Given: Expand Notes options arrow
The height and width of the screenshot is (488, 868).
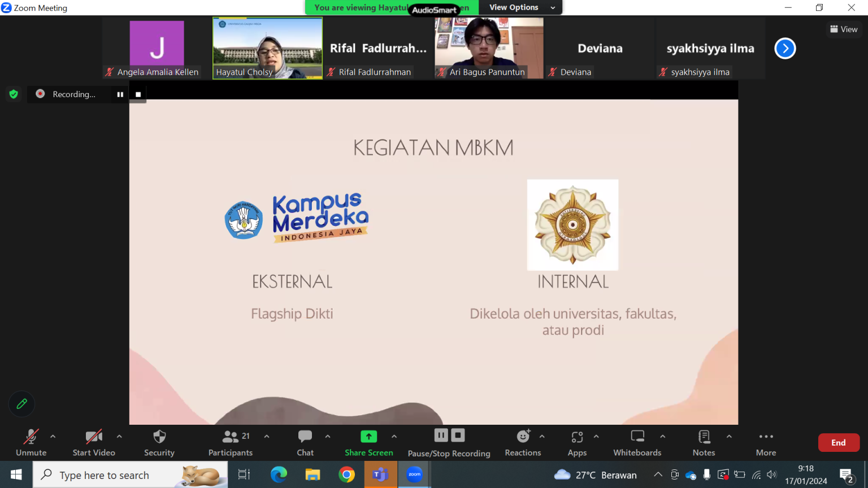Looking at the screenshot, I should click(x=729, y=437).
